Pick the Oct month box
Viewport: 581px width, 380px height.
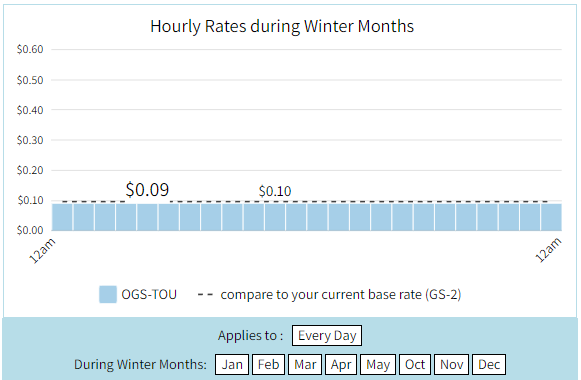pyautogui.click(x=415, y=364)
